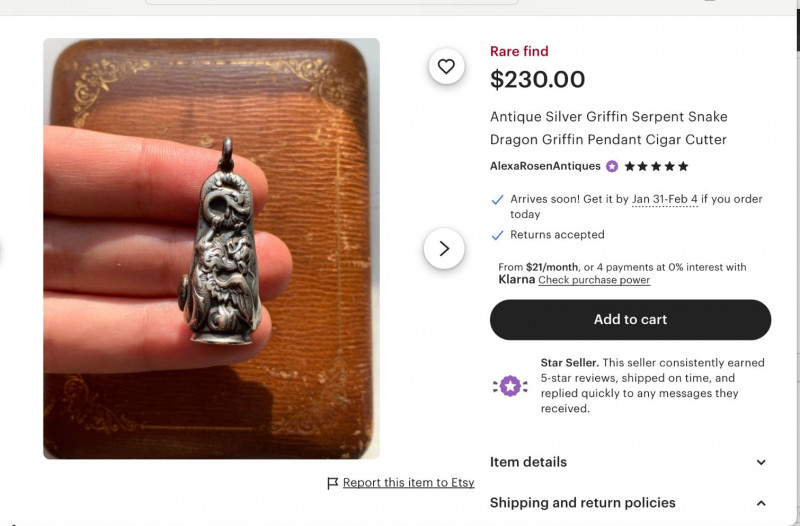Open the Check purchase power link
Image resolution: width=800 pixels, height=526 pixels.
(x=594, y=280)
